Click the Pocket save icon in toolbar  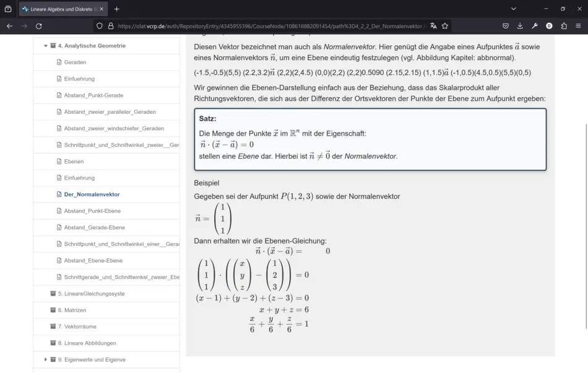click(x=506, y=26)
